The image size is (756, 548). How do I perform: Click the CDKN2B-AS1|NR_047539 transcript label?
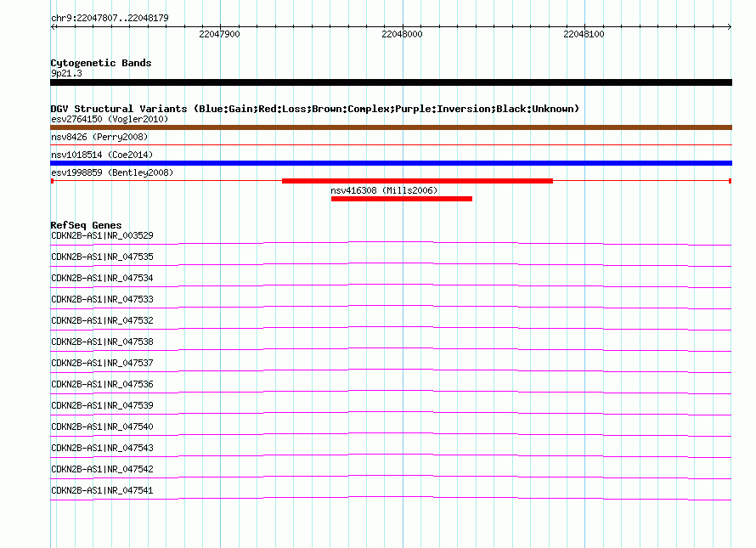pyautogui.click(x=102, y=405)
